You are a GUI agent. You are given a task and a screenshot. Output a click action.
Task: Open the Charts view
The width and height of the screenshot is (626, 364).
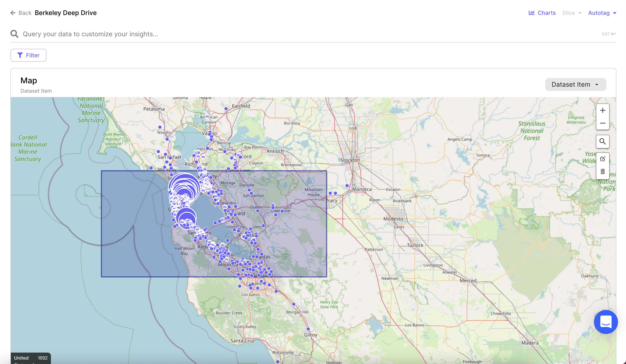coord(542,13)
